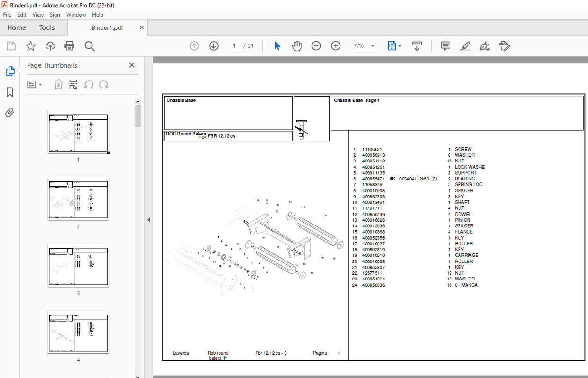Switch to the Tools tab
The image size is (588, 378).
(x=47, y=27)
